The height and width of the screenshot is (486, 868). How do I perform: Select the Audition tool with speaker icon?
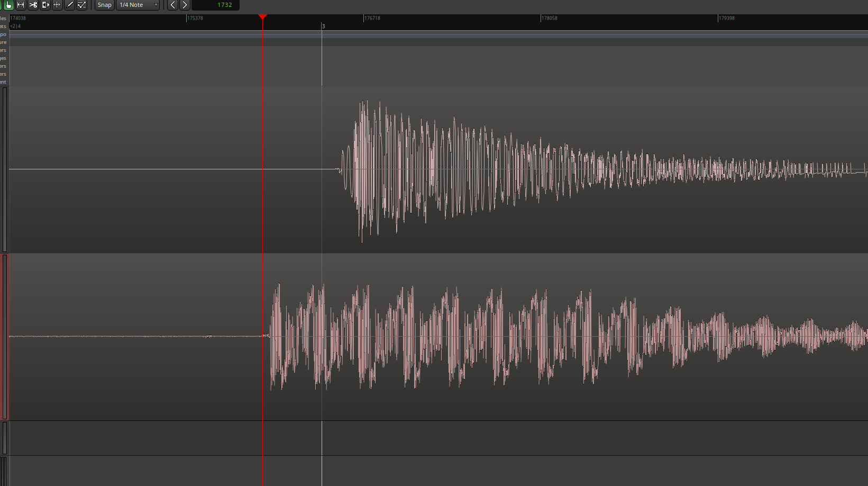45,5
